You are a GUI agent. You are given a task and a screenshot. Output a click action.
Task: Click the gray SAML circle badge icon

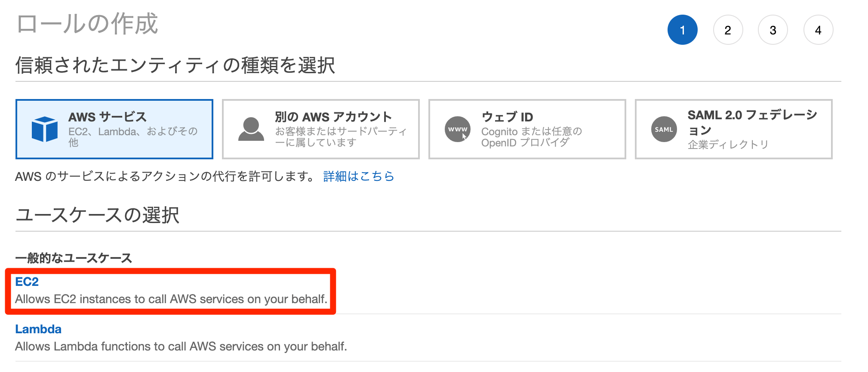(664, 129)
